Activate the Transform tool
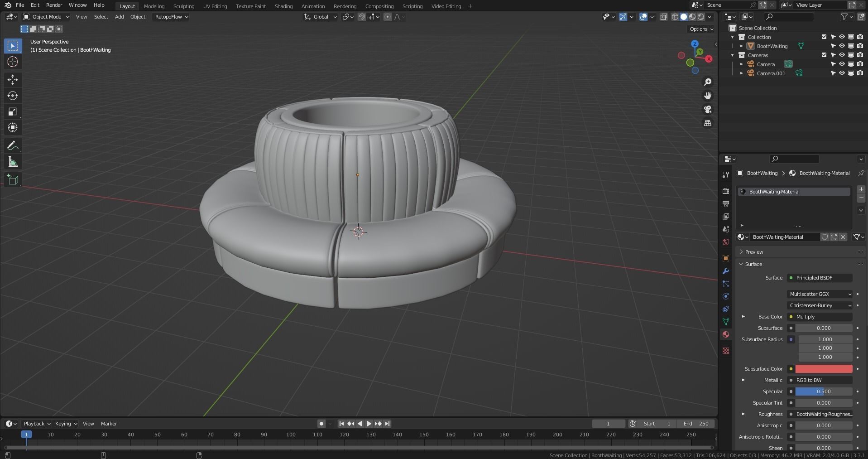868x459 pixels. click(x=13, y=127)
